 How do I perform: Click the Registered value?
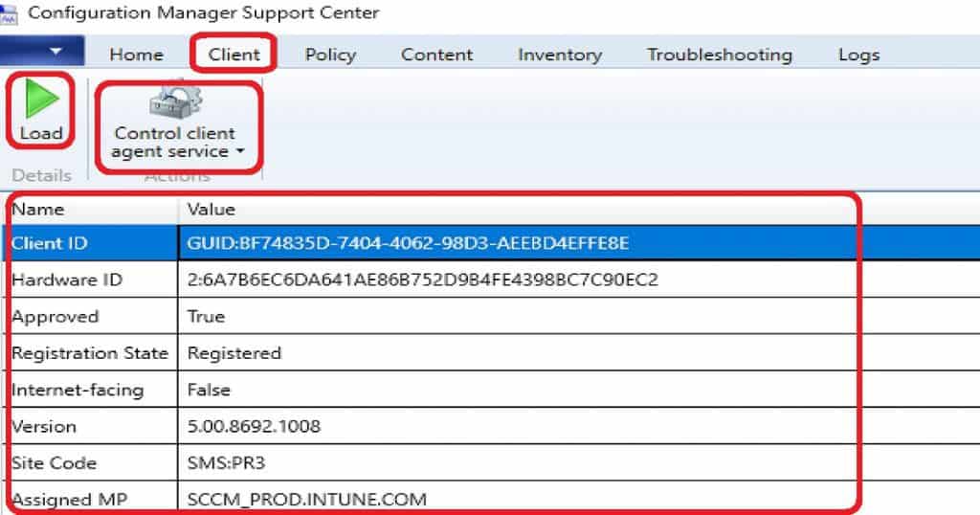(x=234, y=353)
